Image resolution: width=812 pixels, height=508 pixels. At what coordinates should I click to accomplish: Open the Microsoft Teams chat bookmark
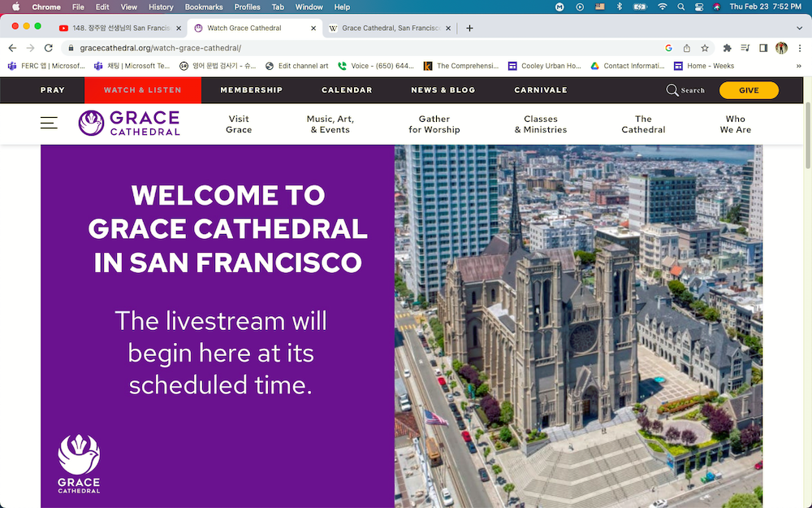(132, 66)
